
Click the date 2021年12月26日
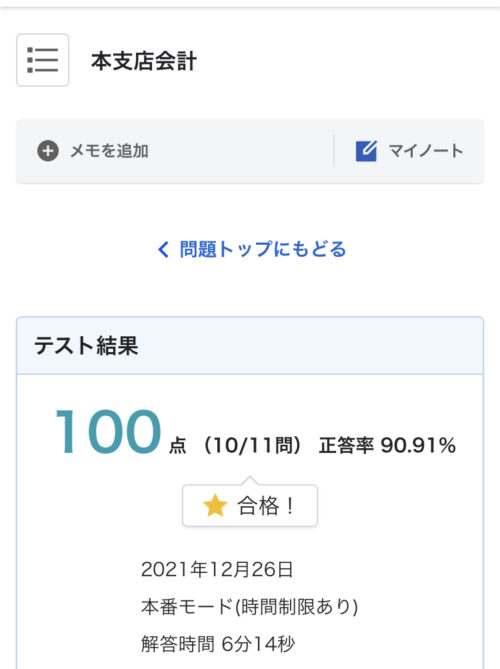(217, 570)
